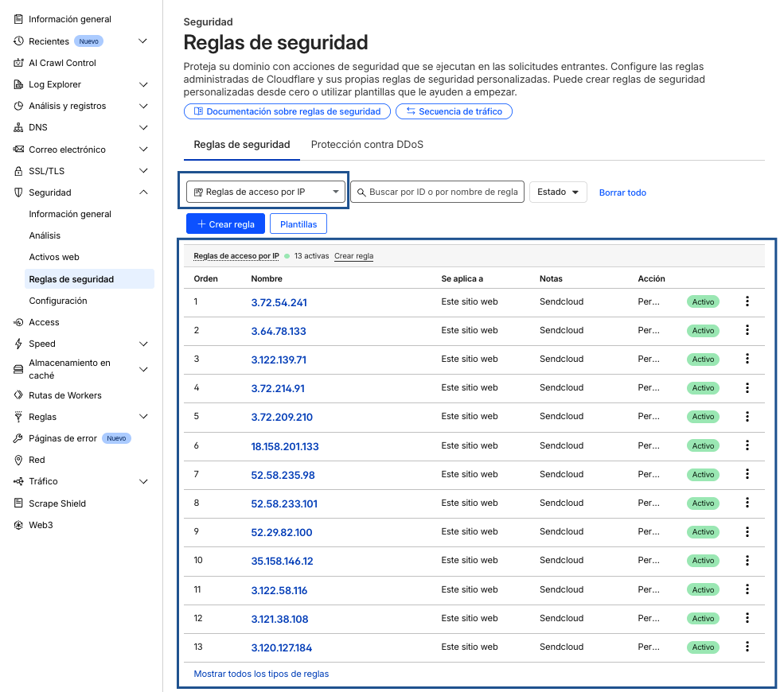Open the three-dot menu for 3.120.127.184
The image size is (784, 692).
747,647
